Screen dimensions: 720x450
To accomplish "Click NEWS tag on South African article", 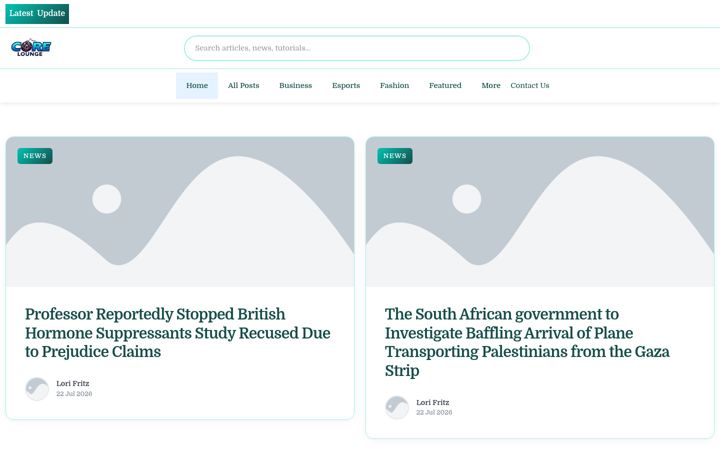I will (x=395, y=156).
